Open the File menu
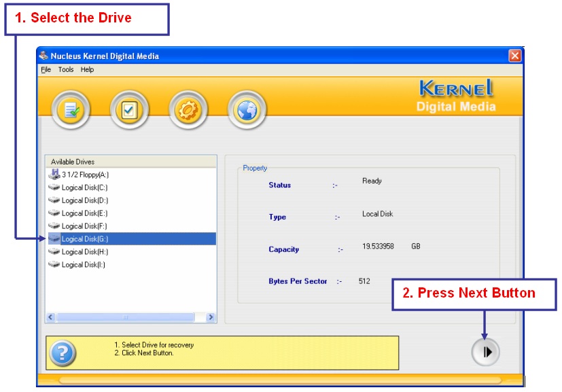The image size is (562, 392). [46, 69]
